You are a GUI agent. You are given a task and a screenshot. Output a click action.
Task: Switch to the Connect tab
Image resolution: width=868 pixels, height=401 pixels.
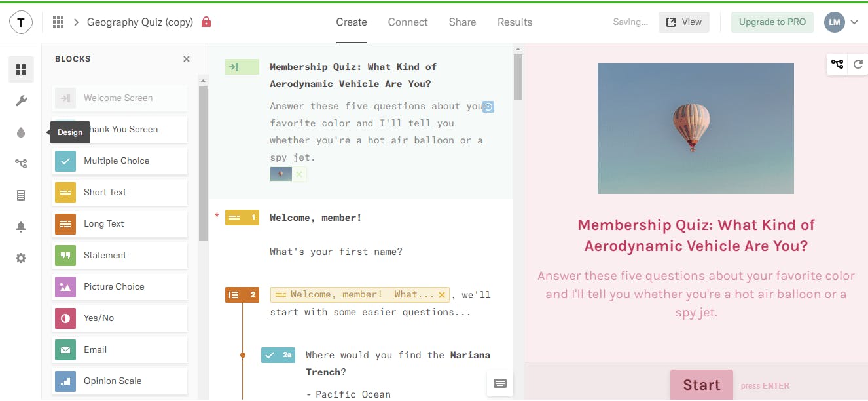408,22
